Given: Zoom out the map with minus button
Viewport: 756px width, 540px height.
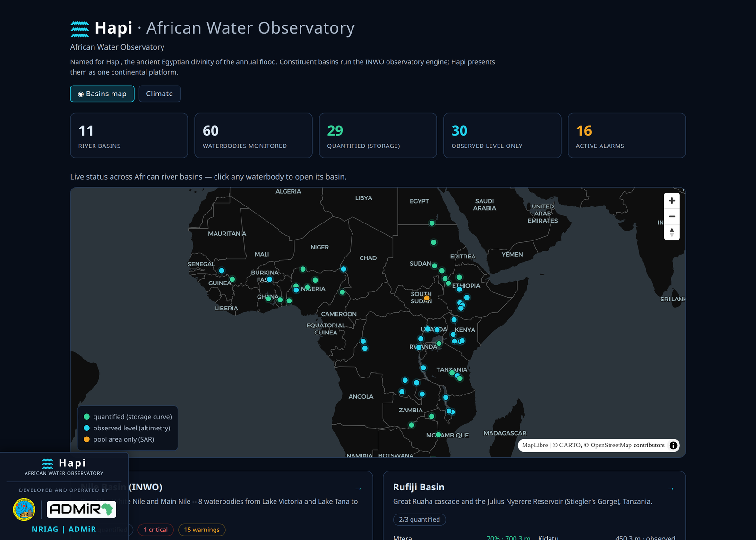Looking at the screenshot, I should 671,216.
